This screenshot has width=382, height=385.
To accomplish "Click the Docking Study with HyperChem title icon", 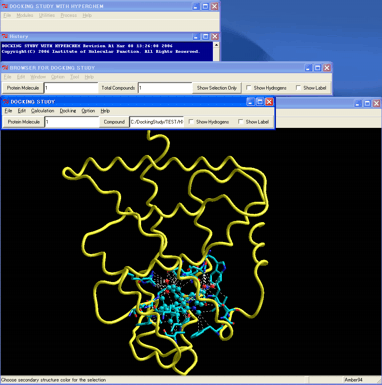I will pyautogui.click(x=5, y=6).
